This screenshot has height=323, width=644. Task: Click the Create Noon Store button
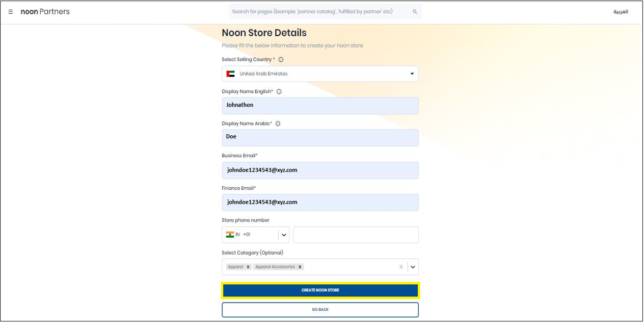coord(320,290)
